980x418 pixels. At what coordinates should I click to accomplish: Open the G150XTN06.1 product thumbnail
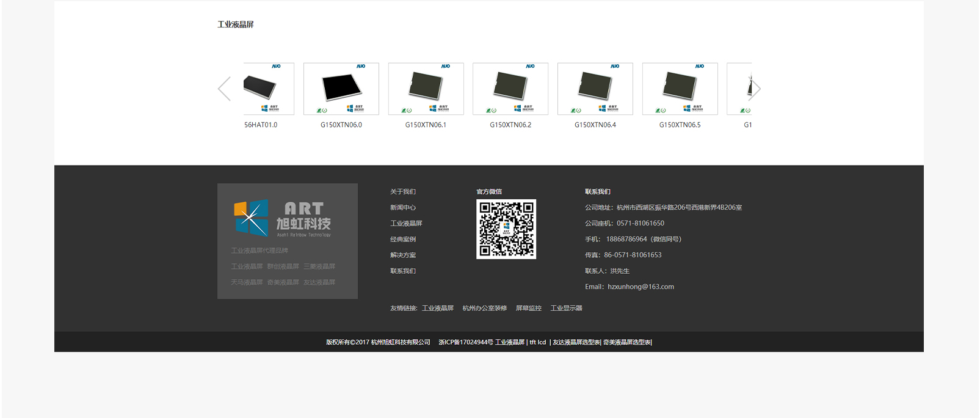[426, 89]
